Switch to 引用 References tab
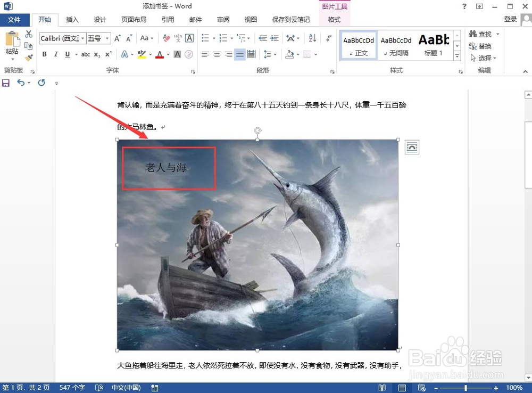Image resolution: width=532 pixels, height=393 pixels. (168, 20)
